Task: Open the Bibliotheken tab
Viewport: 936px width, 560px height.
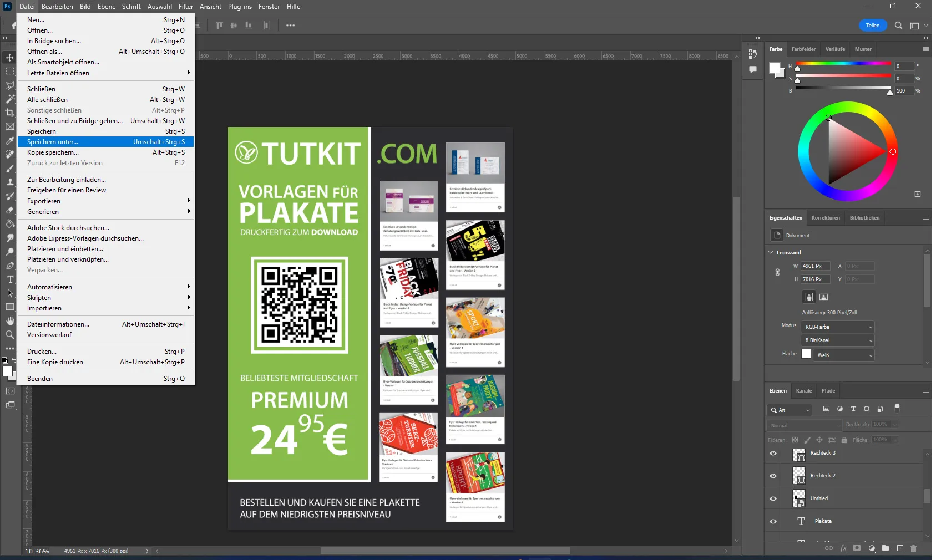Action: 864,218
